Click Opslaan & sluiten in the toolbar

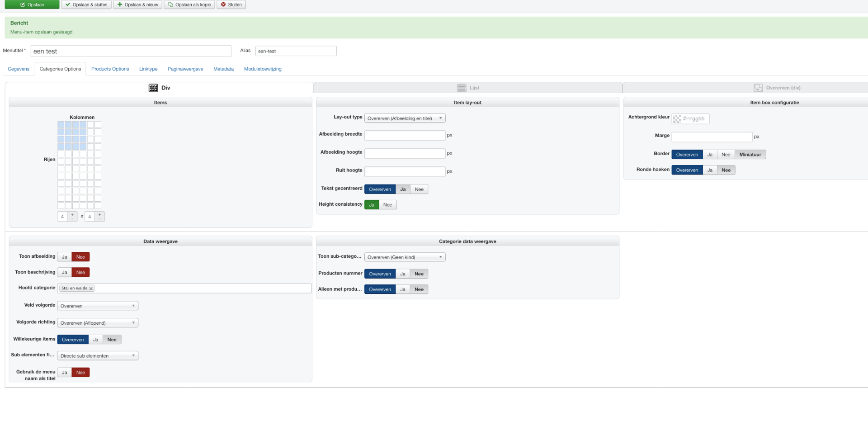click(86, 5)
